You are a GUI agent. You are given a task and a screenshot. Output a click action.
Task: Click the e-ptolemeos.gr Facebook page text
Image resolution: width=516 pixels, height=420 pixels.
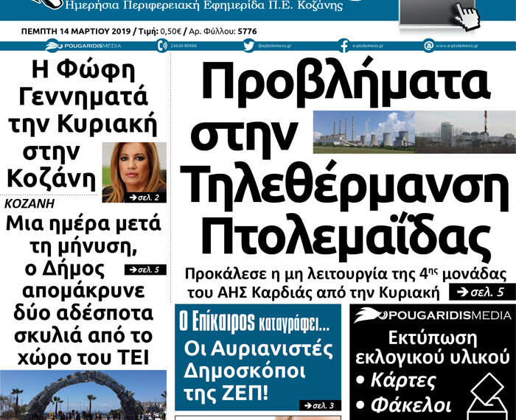[x=367, y=46]
